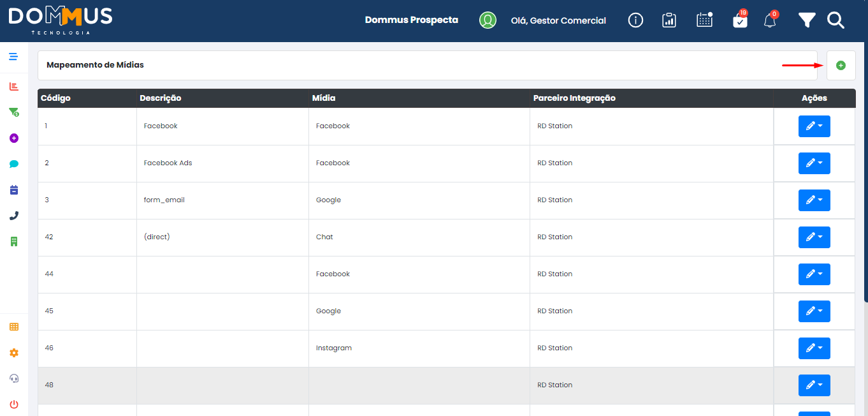Viewport: 868px width, 416px height.
Task: Select the Chat media cell
Action: [x=419, y=237]
